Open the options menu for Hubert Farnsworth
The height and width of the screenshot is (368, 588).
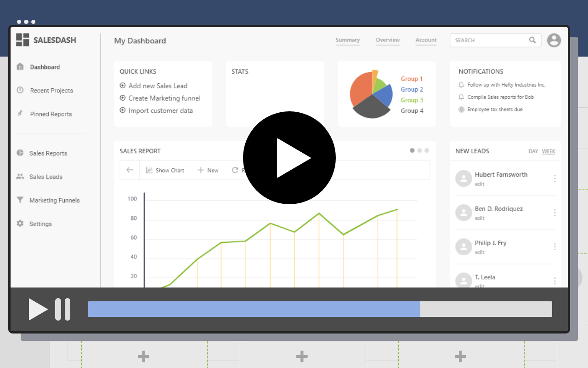coord(554,178)
